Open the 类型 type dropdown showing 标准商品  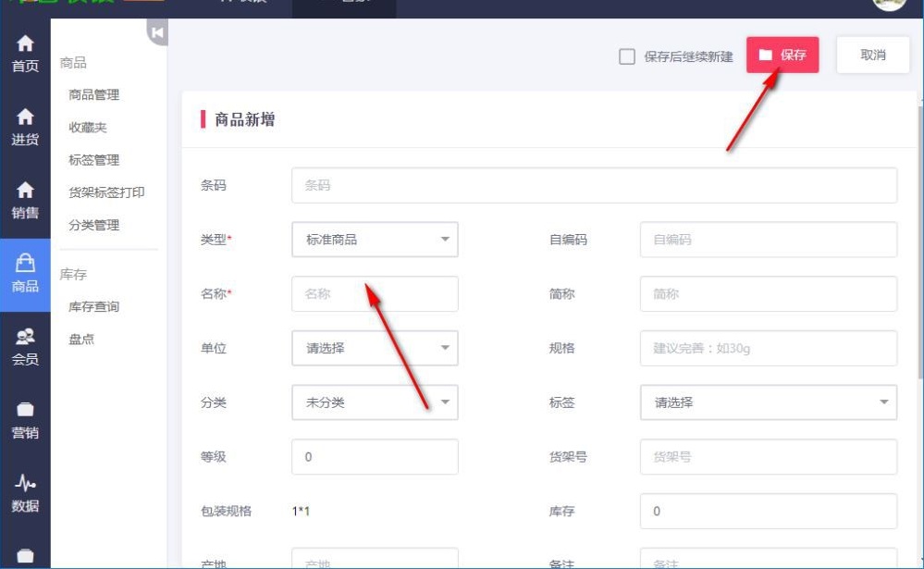[x=375, y=239]
